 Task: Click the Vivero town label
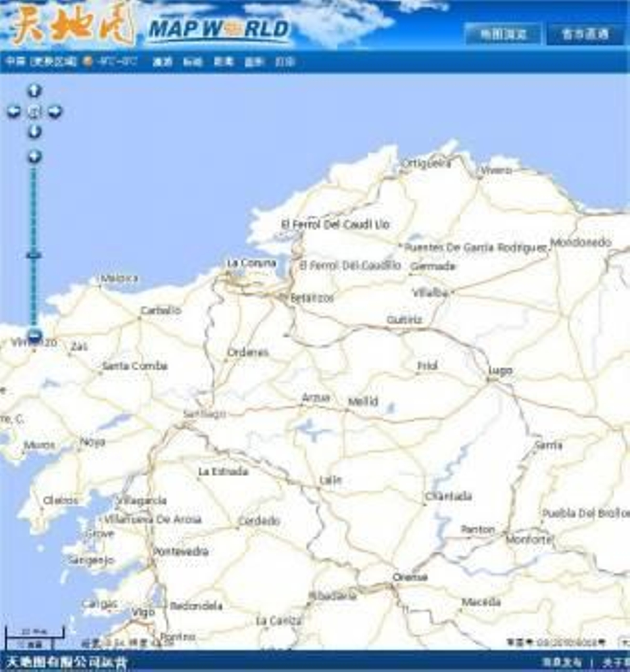click(x=496, y=170)
